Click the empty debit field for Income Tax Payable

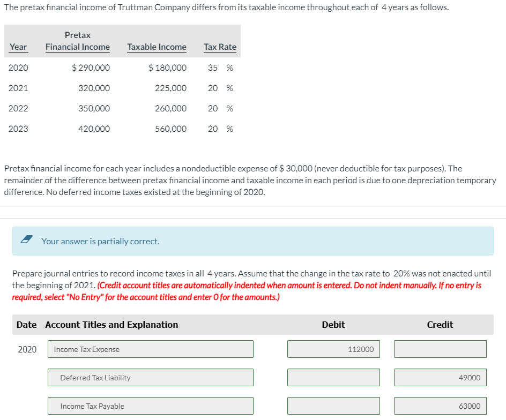(x=333, y=406)
